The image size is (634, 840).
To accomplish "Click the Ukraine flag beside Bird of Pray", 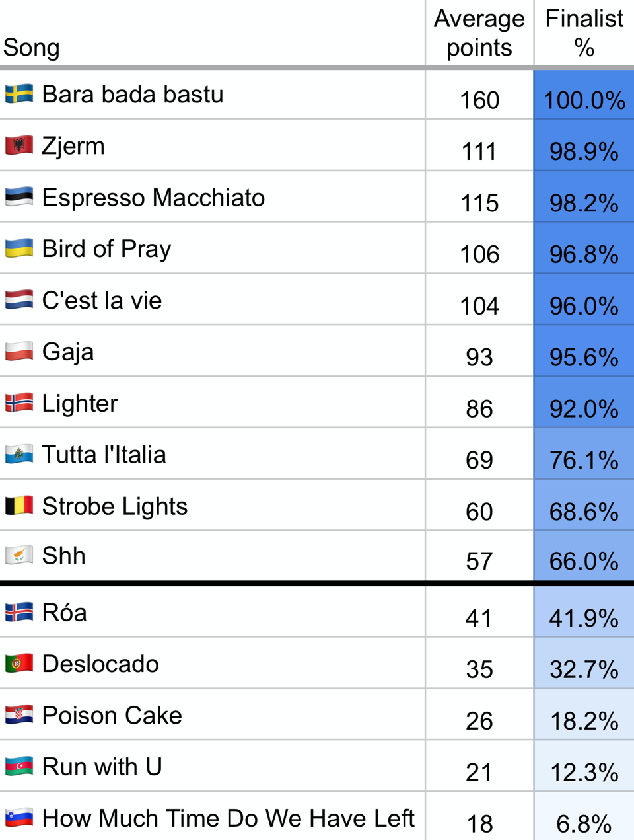I will click(x=19, y=248).
